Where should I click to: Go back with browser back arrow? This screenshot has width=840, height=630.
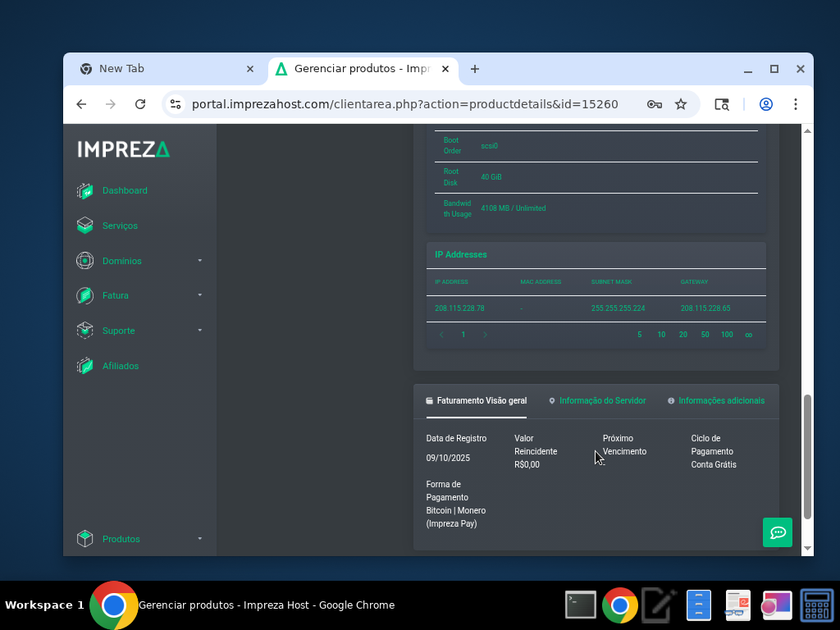click(x=81, y=104)
